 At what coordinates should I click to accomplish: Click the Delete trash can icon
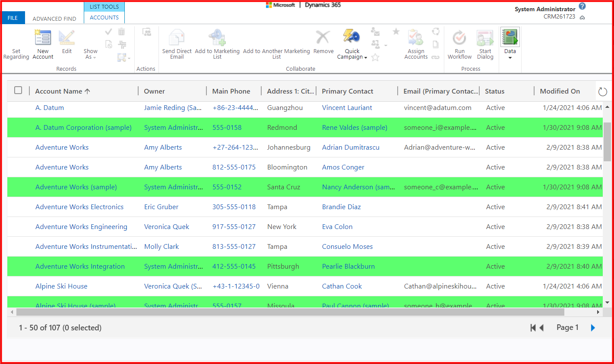[x=122, y=31]
